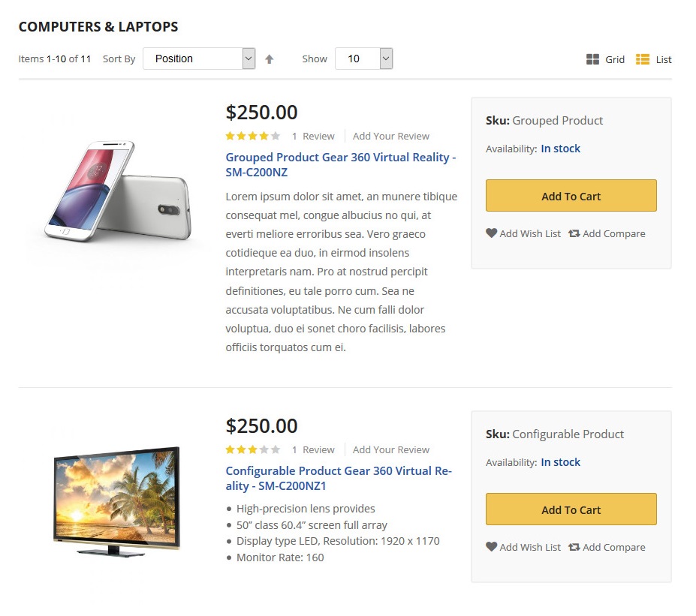Click heart icon for Configurable Product wish list
Image resolution: width=696 pixels, height=616 pixels.
[x=492, y=547]
